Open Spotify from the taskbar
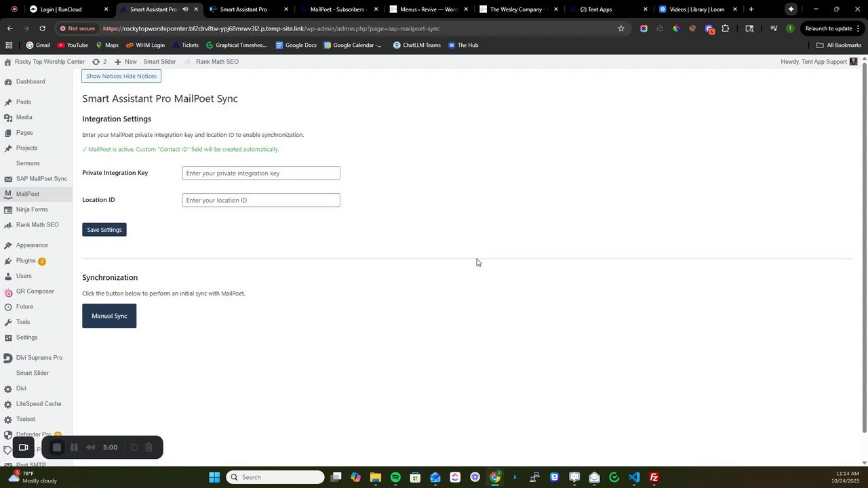868x488 pixels. 395,477
